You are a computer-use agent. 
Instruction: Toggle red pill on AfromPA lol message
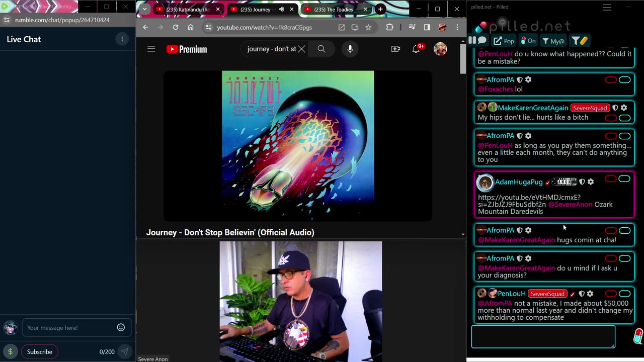pos(611,79)
